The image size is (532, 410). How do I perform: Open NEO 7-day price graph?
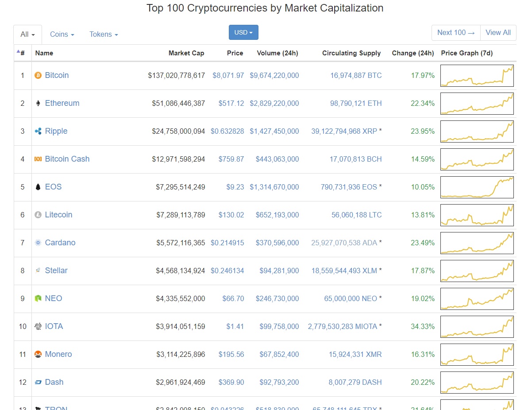point(477,299)
